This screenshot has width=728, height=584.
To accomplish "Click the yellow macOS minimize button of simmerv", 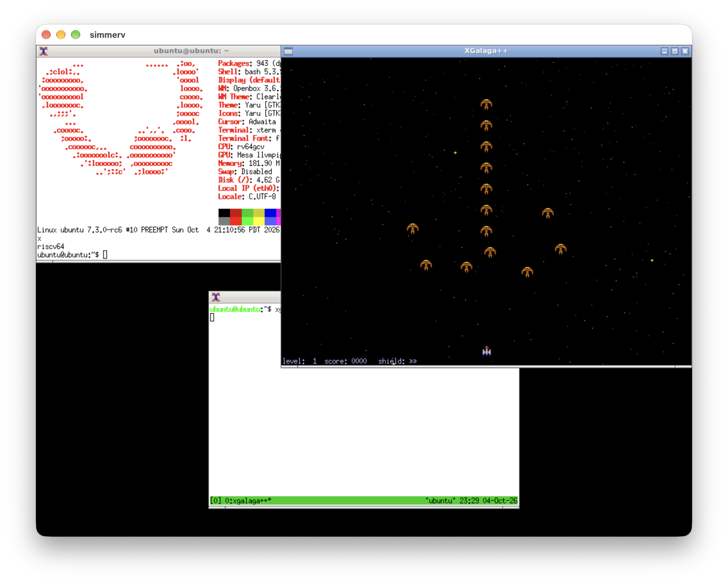I will 61,35.
